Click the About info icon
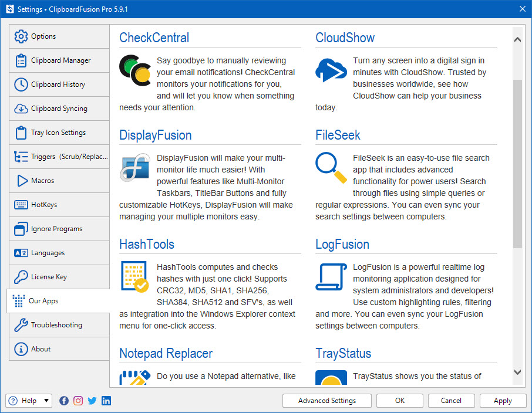Viewport: 532px width, 413px height. (21, 349)
